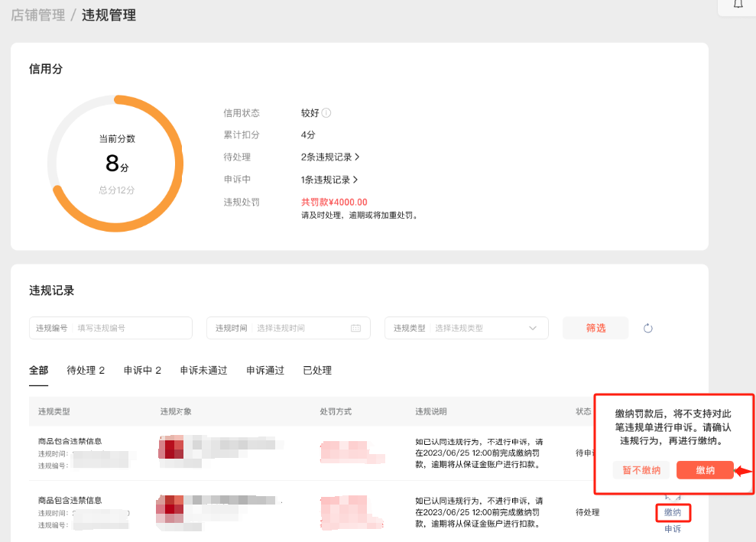Click the calendar icon in 违规时间 field
Image resolution: width=756 pixels, height=542 pixels.
355,328
